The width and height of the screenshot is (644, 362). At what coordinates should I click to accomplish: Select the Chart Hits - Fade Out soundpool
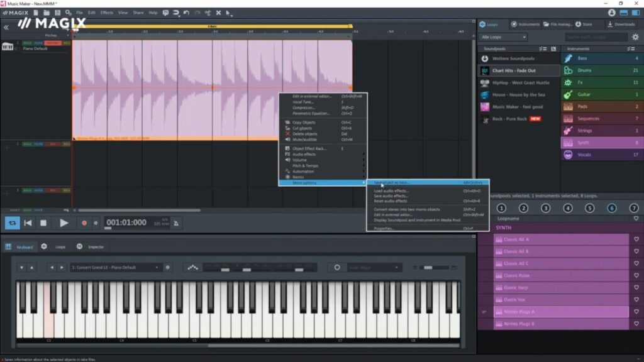click(519, 70)
